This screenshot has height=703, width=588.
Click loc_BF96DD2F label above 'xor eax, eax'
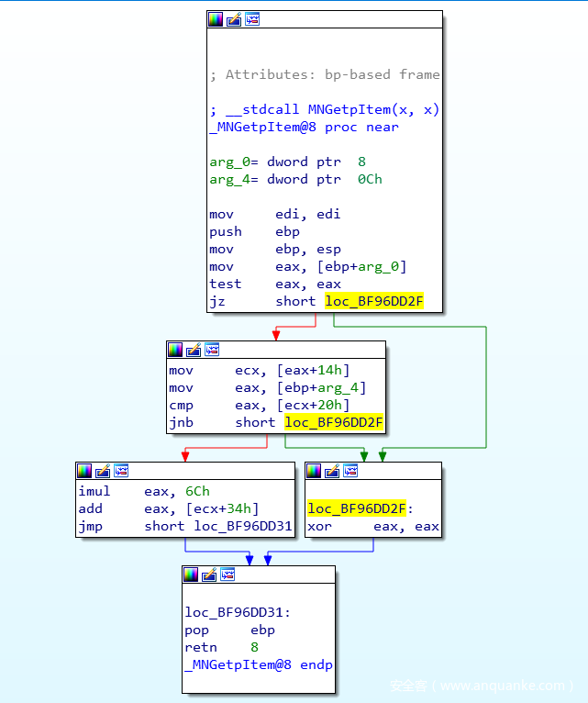(x=357, y=508)
